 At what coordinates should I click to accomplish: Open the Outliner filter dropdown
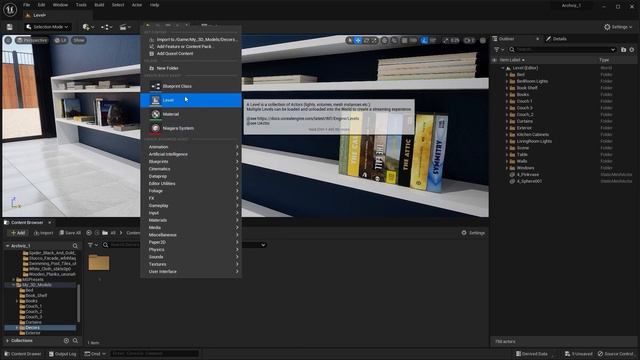tap(499, 49)
